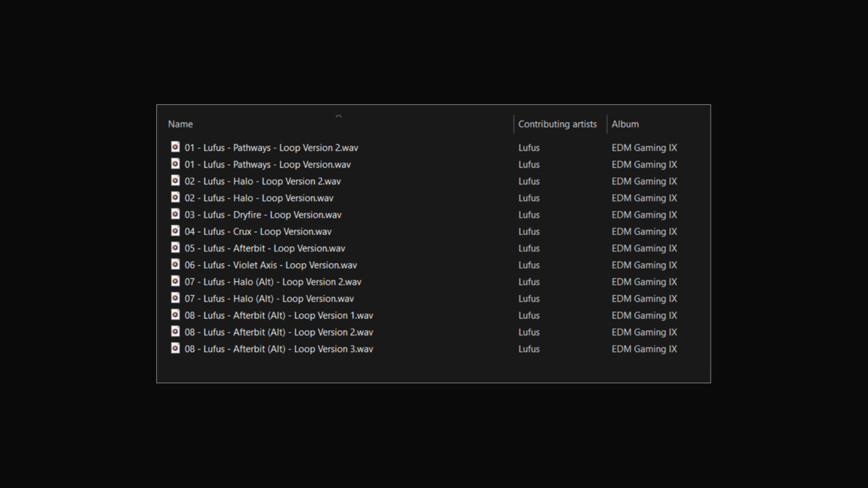868x488 pixels.
Task: Sort list by the Album column header
Action: pos(625,124)
